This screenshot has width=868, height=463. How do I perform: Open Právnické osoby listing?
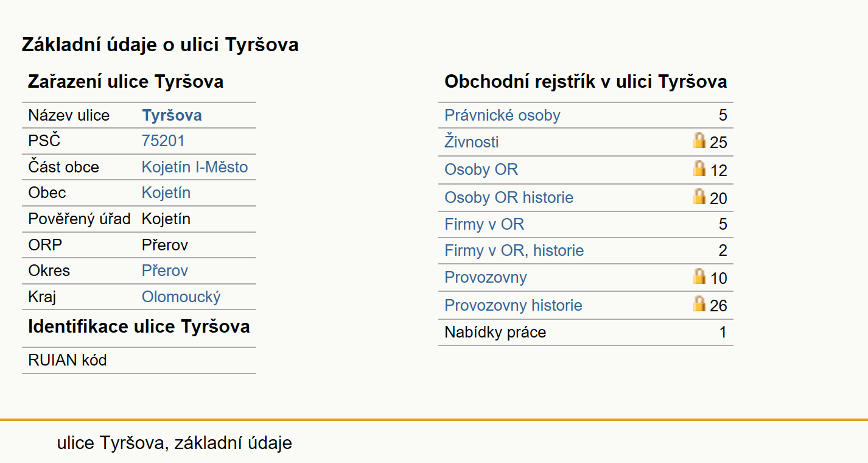tap(502, 115)
